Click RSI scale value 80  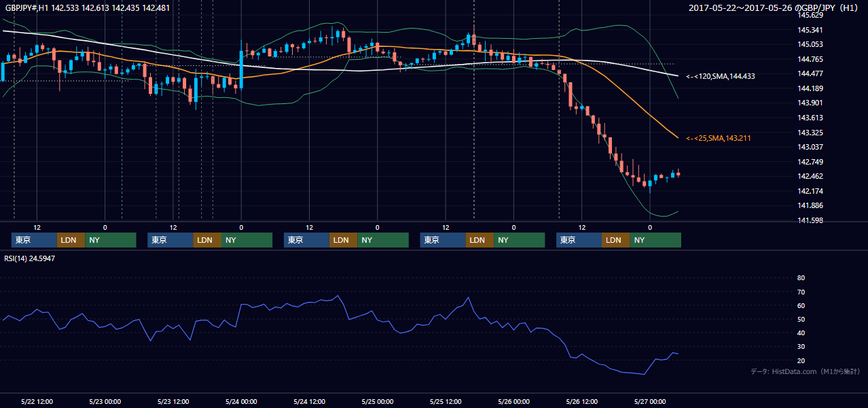[x=801, y=278]
